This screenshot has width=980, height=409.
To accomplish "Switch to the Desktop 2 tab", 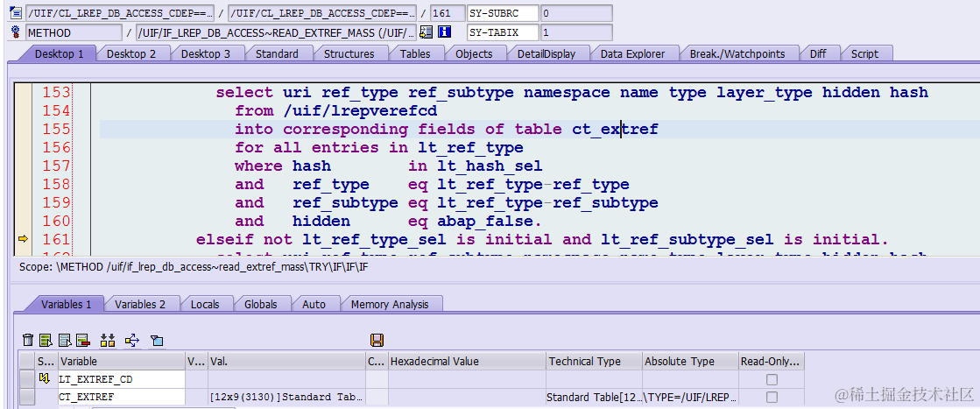I will 131,53.
